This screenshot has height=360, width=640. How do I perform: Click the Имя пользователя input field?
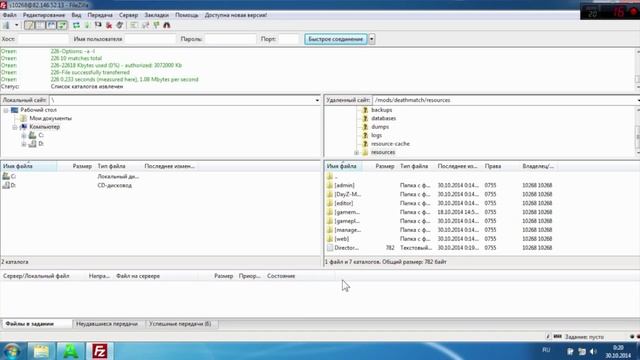pos(150,39)
